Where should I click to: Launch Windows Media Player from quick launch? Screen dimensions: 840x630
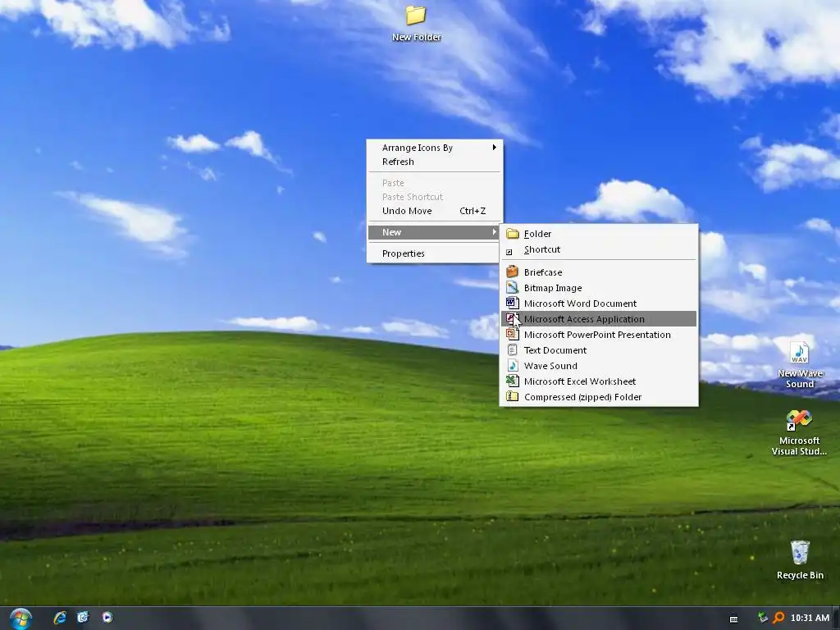[107, 618]
